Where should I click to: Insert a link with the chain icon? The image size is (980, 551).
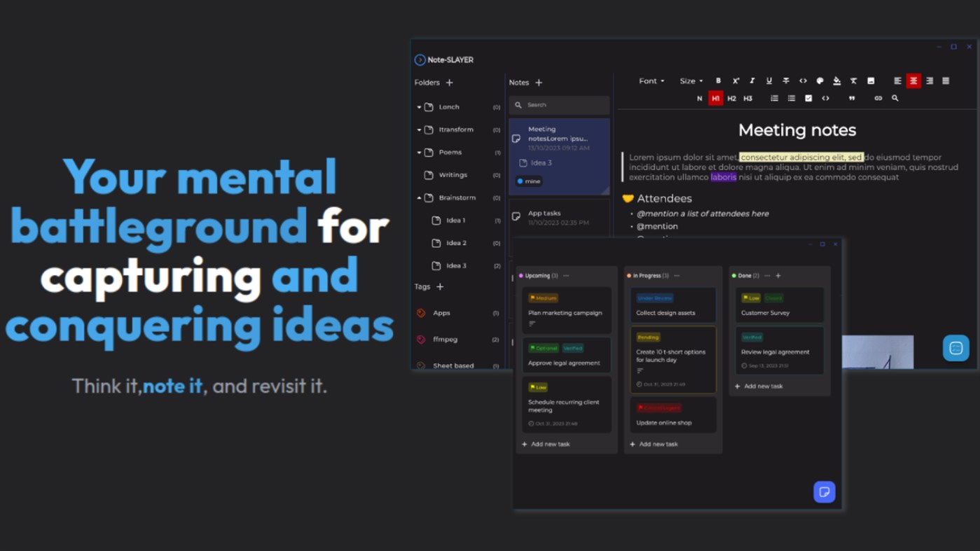[878, 98]
